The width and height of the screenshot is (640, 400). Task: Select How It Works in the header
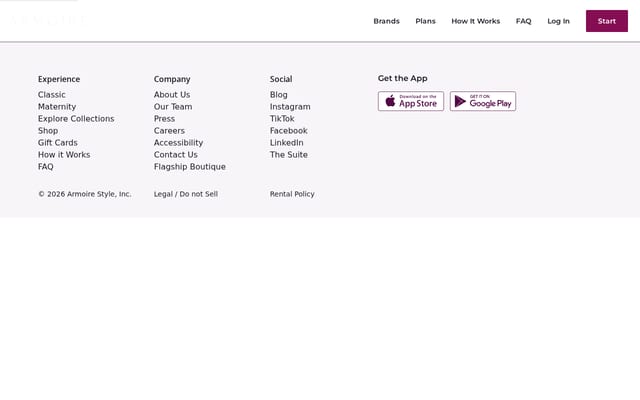coord(476,21)
